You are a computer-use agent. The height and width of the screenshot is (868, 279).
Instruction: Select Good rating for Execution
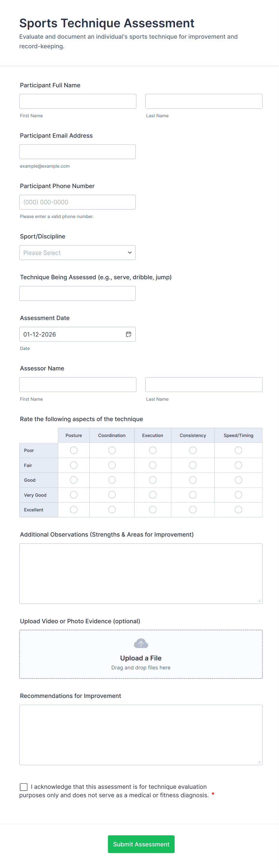click(153, 480)
